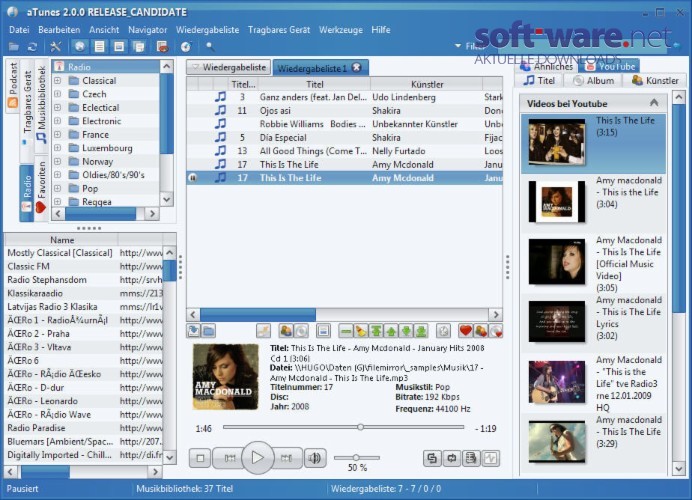Toggle the navigator globe view button

[x=80, y=46]
